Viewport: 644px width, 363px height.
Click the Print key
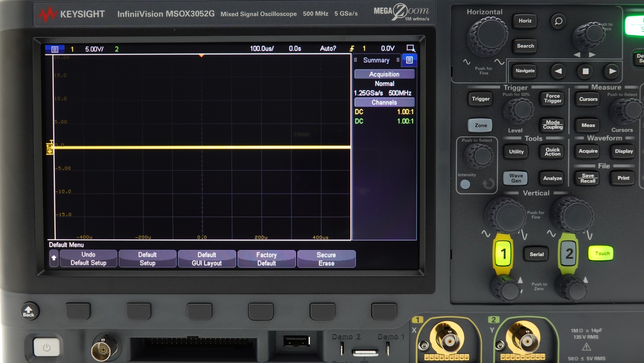point(623,178)
